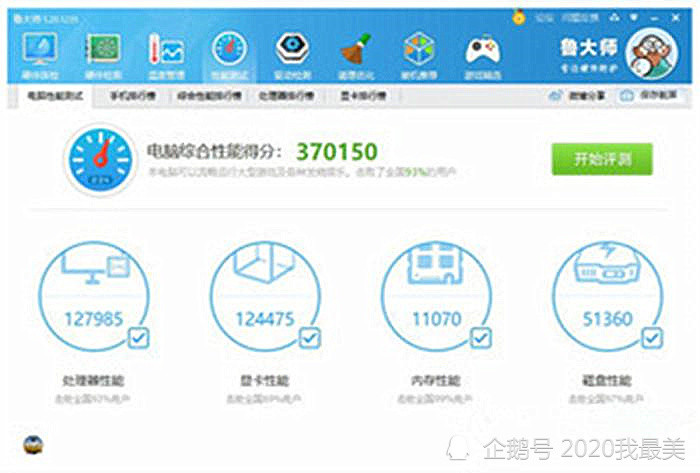Click the skin shirt icon in title bar
Viewport: 700px width, 473px height.
point(615,17)
